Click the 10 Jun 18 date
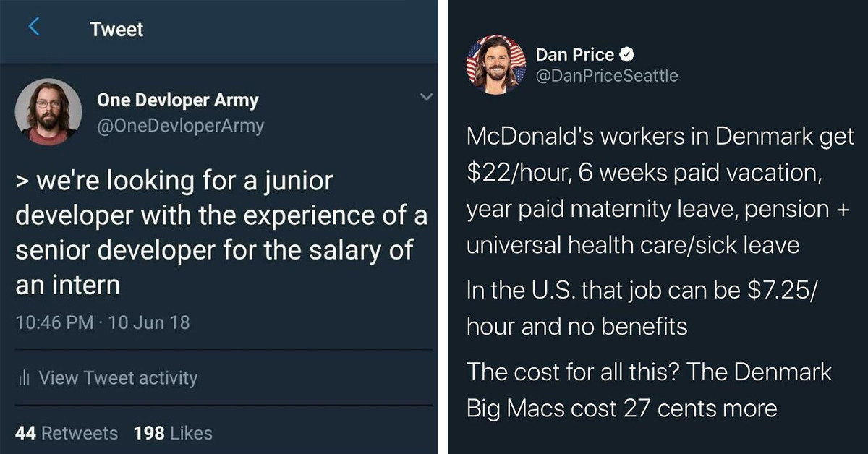 [x=148, y=322]
